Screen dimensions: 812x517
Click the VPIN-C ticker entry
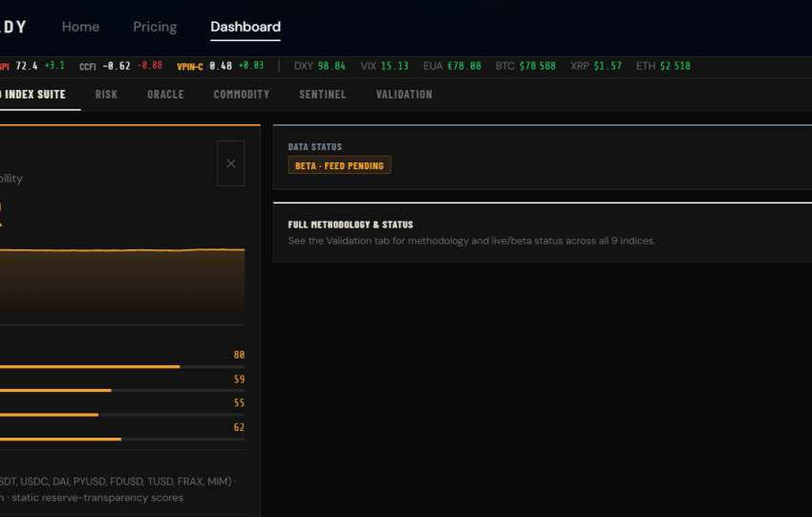point(220,66)
